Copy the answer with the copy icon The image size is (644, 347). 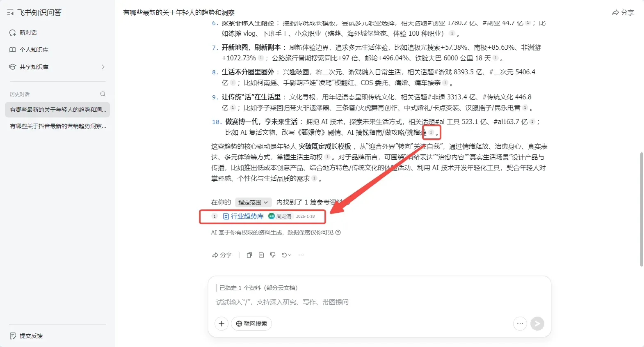[249, 255]
